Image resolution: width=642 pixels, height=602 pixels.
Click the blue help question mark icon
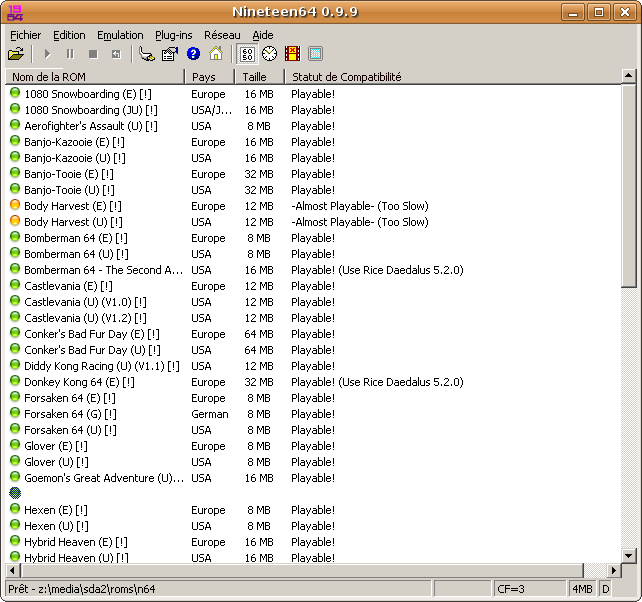(193, 54)
